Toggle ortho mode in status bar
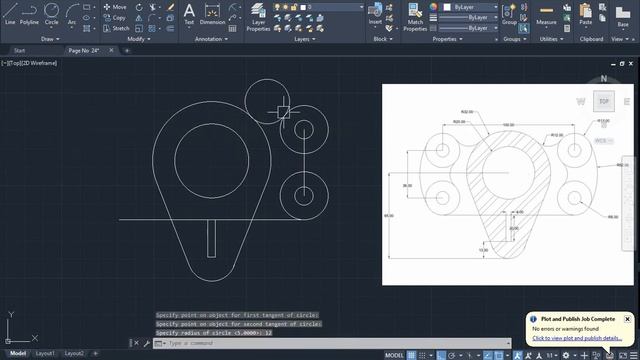Image resolution: width=640 pixels, height=360 pixels. (441, 355)
